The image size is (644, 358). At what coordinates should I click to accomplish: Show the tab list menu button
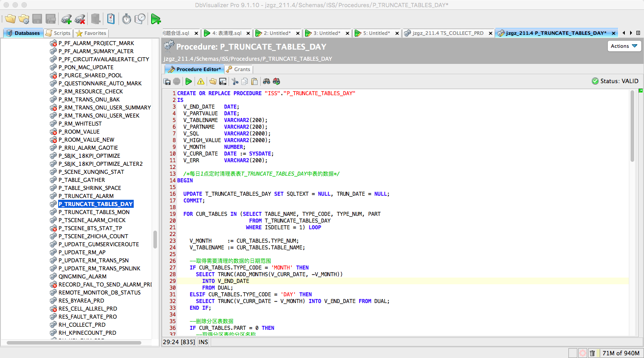(638, 33)
